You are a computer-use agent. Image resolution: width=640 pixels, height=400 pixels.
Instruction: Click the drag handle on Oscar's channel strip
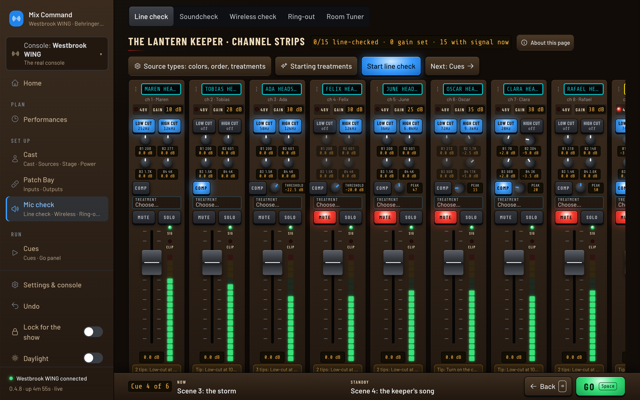(x=438, y=89)
